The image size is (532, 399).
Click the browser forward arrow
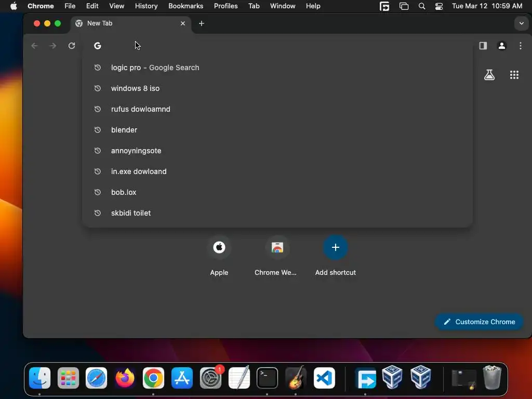[x=53, y=46]
